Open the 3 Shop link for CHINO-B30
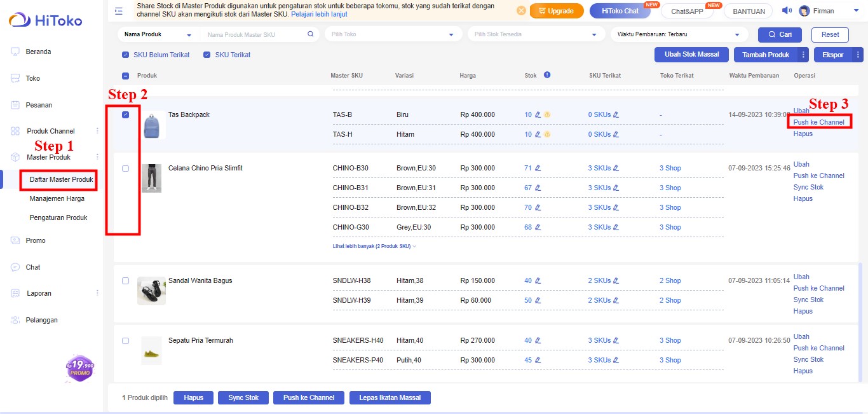The width and height of the screenshot is (868, 414). pyautogui.click(x=670, y=169)
